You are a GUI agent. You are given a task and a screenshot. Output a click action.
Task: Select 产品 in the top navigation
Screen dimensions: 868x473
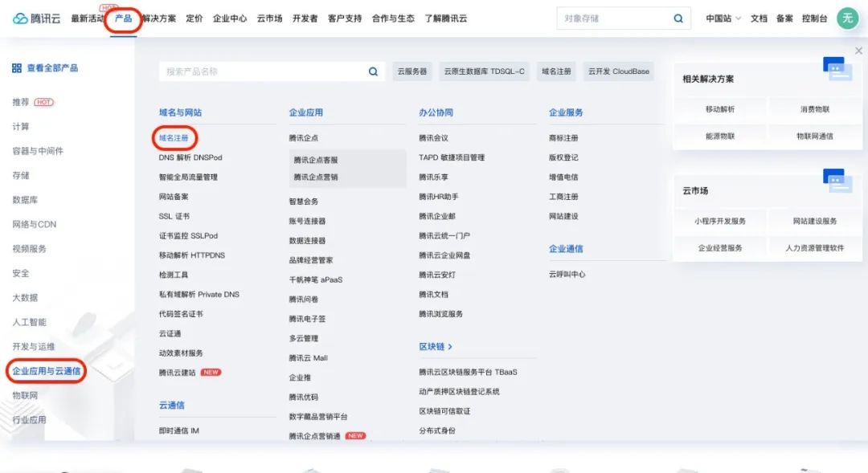(124, 18)
